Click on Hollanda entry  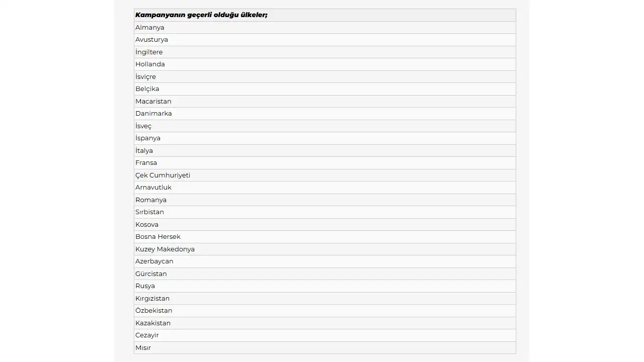[150, 64]
